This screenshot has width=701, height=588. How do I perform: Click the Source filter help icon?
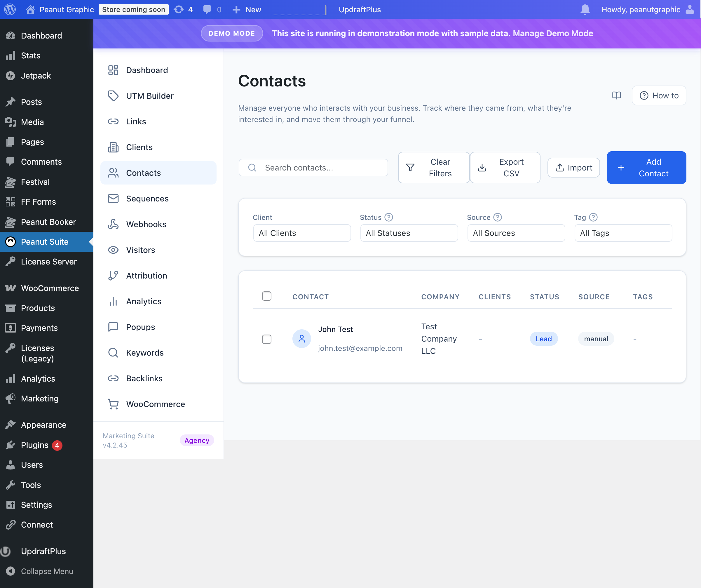(497, 218)
